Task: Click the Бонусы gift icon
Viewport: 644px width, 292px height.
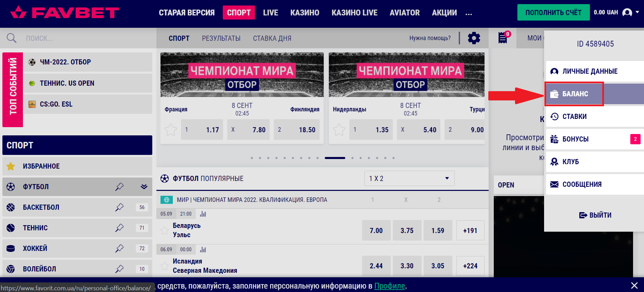Action: (554, 139)
